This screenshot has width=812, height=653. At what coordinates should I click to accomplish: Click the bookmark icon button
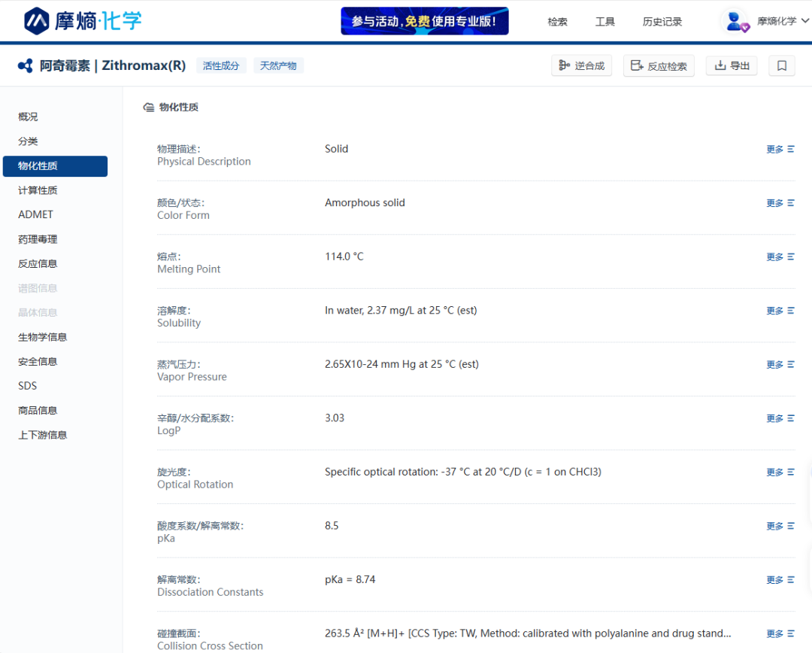[x=782, y=65]
